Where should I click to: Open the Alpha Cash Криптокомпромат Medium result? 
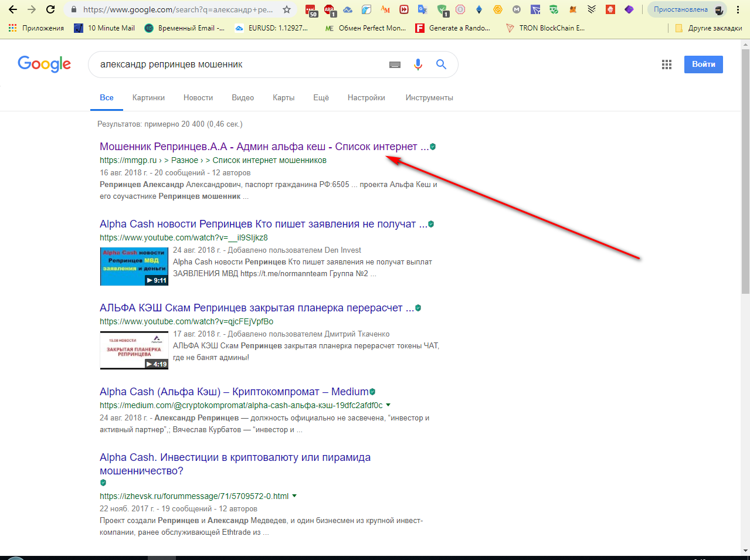(234, 392)
